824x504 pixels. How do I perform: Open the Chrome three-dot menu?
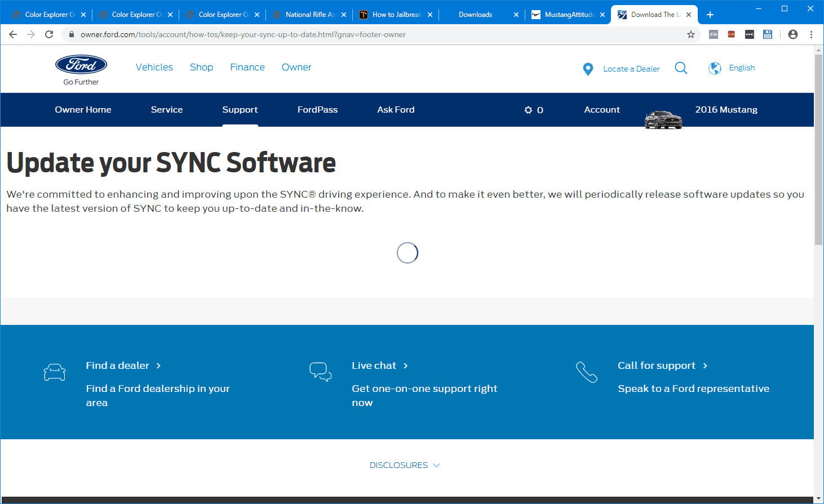[x=811, y=34]
